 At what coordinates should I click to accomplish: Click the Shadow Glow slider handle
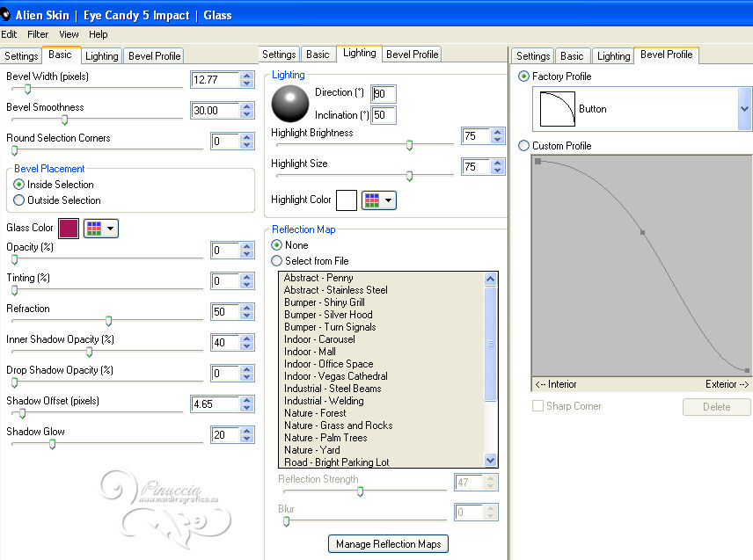(x=53, y=444)
